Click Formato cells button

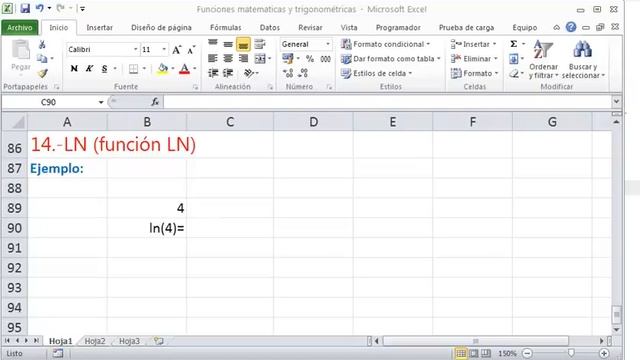click(475, 73)
